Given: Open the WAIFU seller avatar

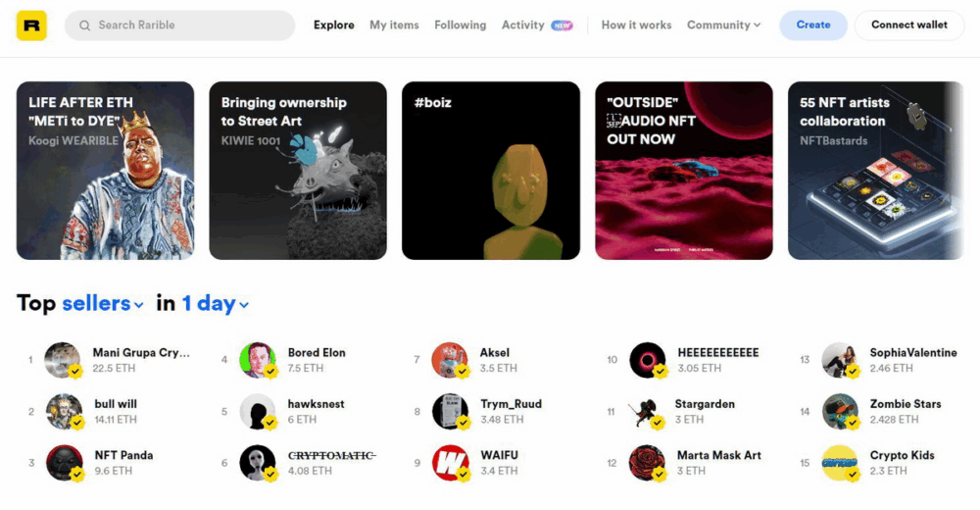Looking at the screenshot, I should click(450, 463).
